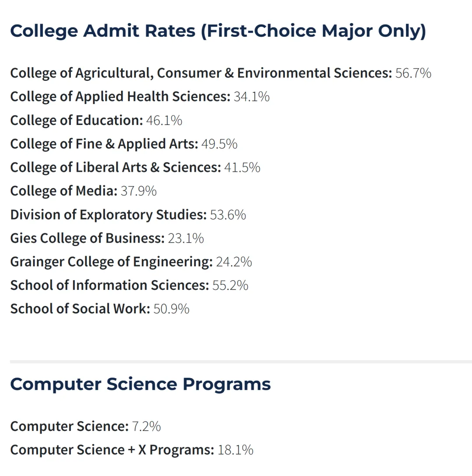Click the College of Liberal Arts & Sciences label
Viewport: 472px width, 476px height.
115,167
